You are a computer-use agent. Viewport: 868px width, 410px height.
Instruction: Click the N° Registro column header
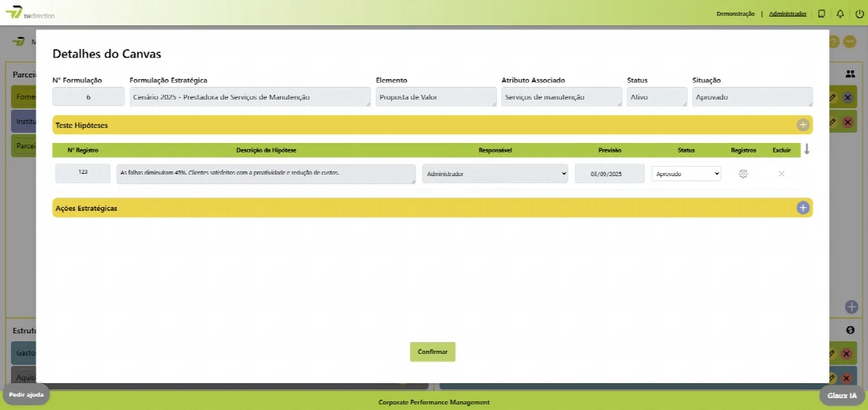coord(83,150)
